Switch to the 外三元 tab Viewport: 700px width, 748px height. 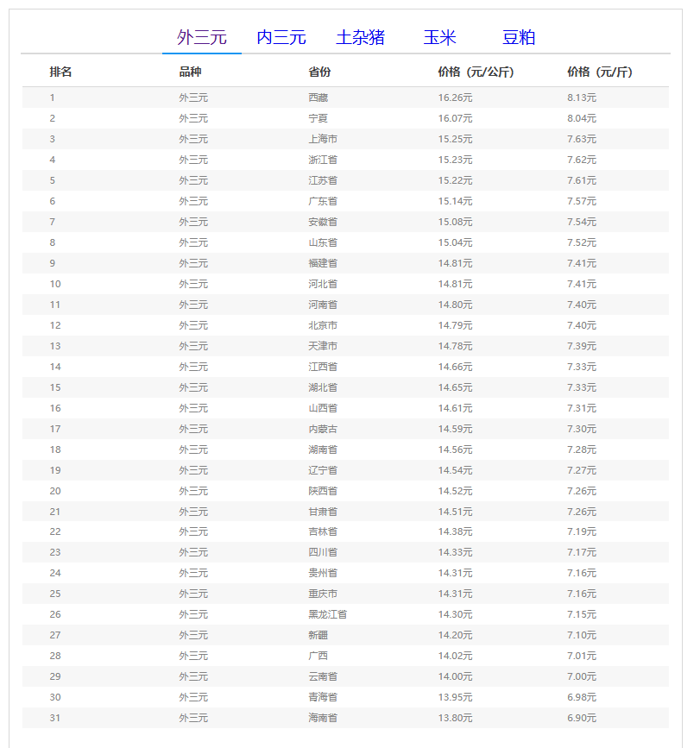(x=202, y=37)
